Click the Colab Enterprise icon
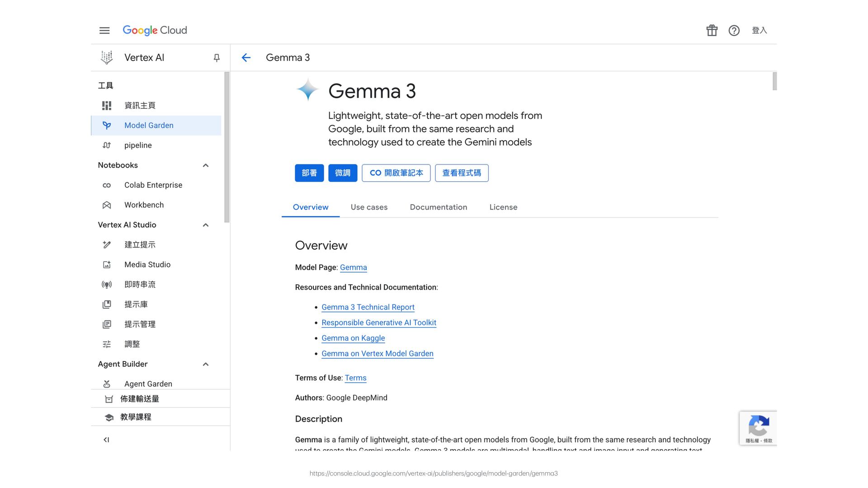 [107, 185]
